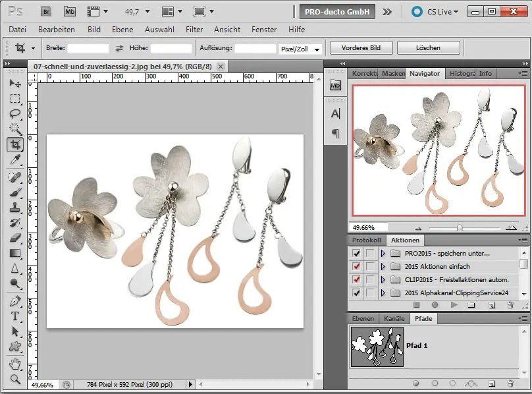The height and width of the screenshot is (394, 532).
Task: Select the Lasso tool
Action: point(14,113)
